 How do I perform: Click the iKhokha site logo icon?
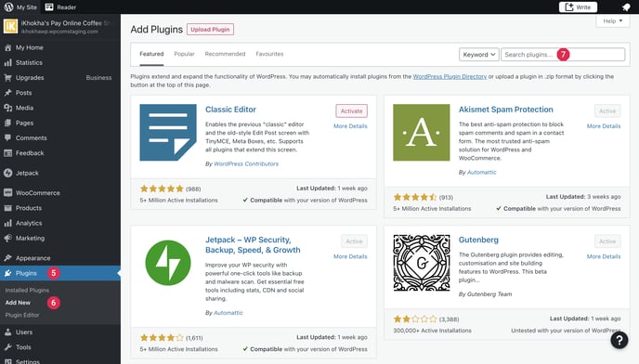[10, 26]
